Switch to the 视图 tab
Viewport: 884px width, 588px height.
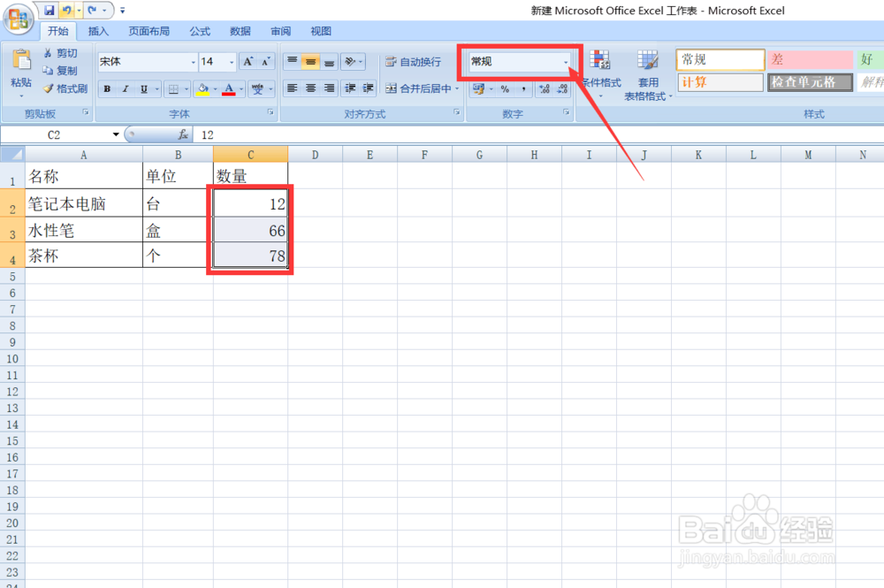tap(322, 31)
